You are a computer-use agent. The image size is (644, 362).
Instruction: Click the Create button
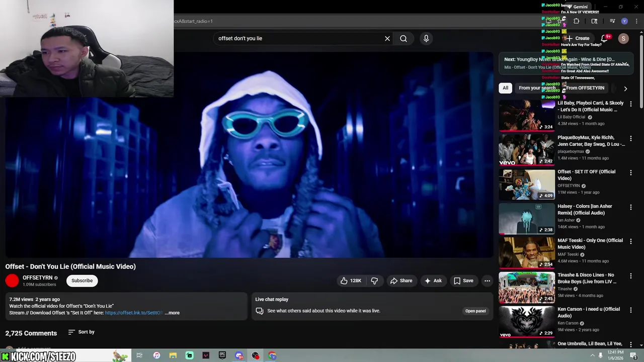point(578,38)
